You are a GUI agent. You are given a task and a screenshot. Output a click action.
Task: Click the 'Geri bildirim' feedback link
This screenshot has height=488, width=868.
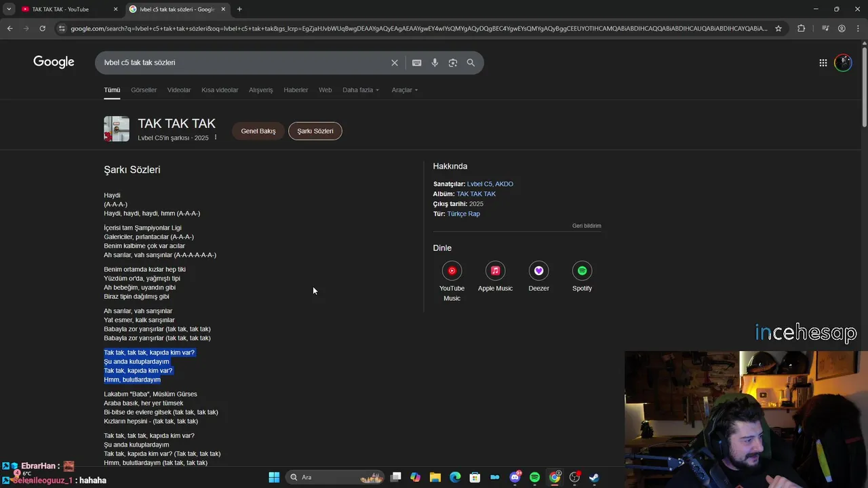tap(587, 226)
